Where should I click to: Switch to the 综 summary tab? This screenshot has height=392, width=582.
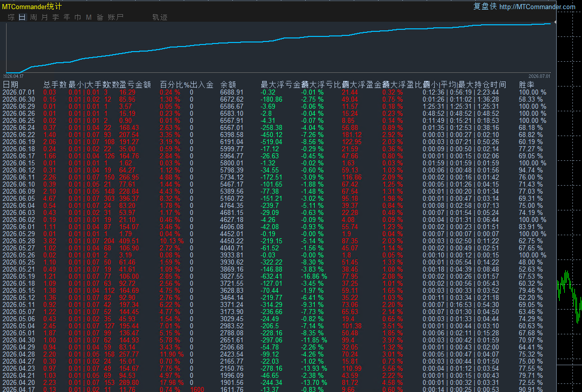(x=11, y=17)
